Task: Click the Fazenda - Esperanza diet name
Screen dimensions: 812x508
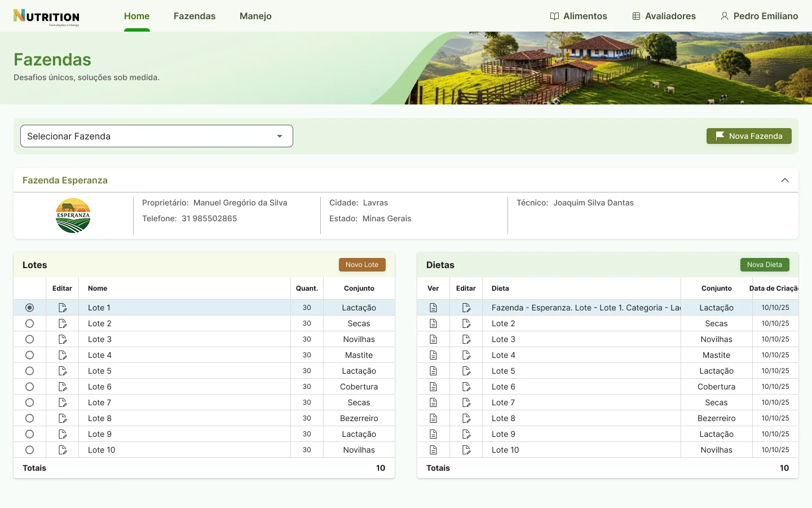Action: pos(586,308)
